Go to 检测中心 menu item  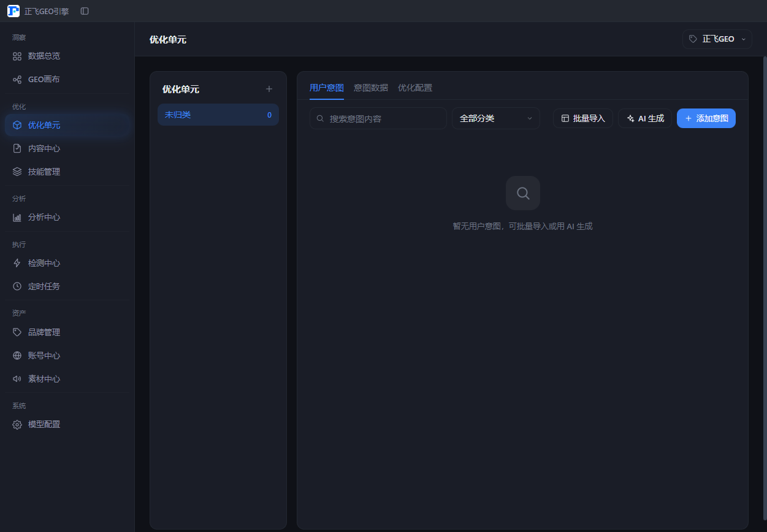click(67, 263)
